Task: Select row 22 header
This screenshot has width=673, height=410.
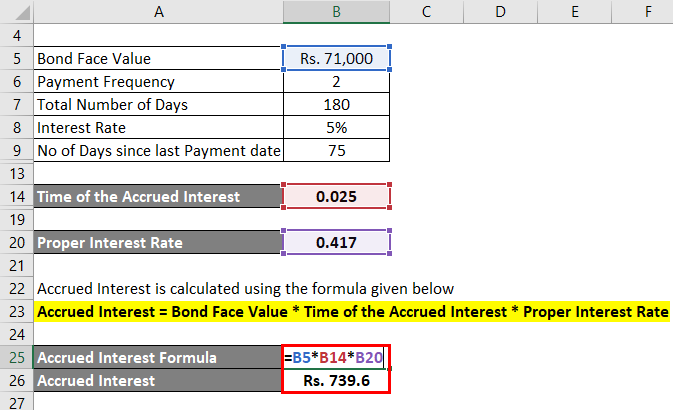Action: click(17, 289)
